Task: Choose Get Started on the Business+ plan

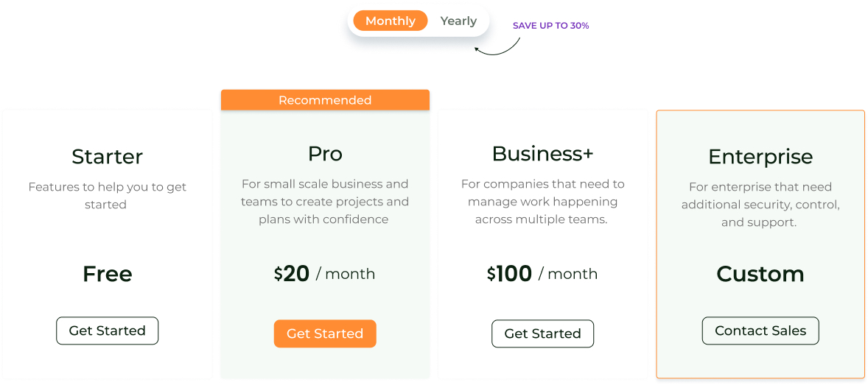Action: pyautogui.click(x=542, y=333)
